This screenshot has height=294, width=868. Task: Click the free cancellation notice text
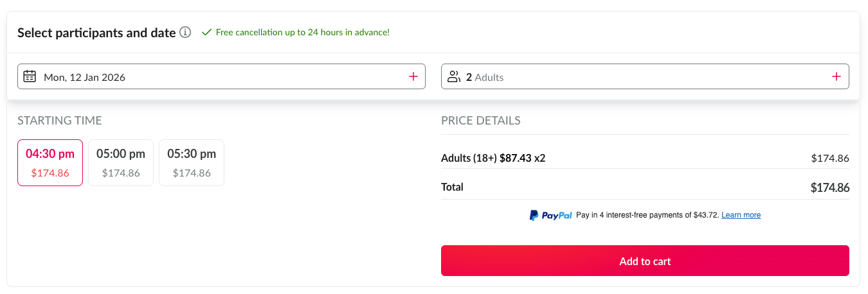pos(302,32)
